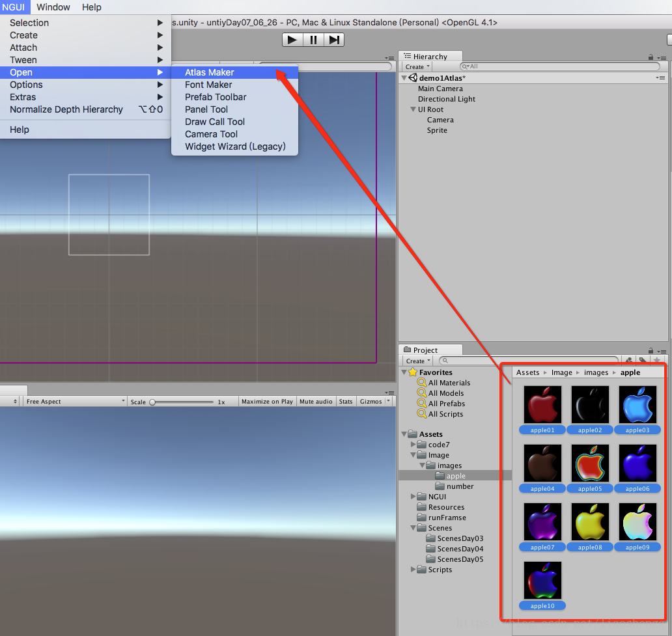This screenshot has width=672, height=636.
Task: Click the Hierarchy panel lock icon
Action: click(x=651, y=57)
